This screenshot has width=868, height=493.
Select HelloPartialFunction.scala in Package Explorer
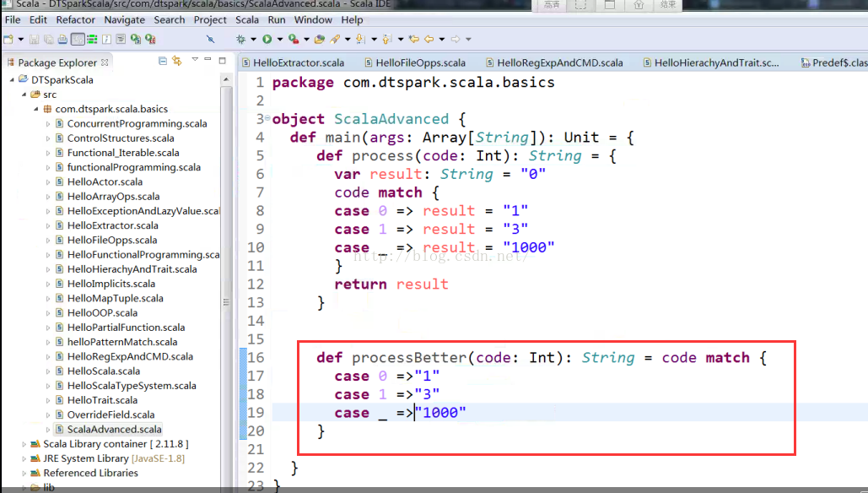126,328
